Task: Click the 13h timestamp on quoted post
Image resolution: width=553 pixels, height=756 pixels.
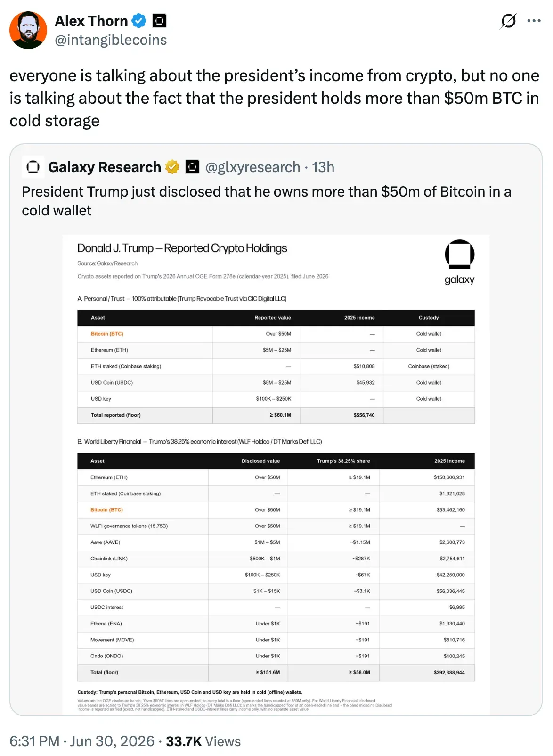Action: 323,167
